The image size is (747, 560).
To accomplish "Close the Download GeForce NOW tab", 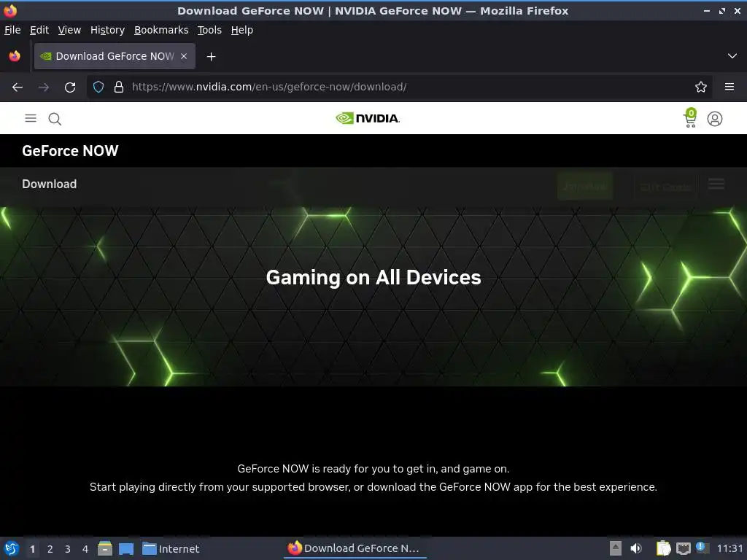I will [x=184, y=56].
